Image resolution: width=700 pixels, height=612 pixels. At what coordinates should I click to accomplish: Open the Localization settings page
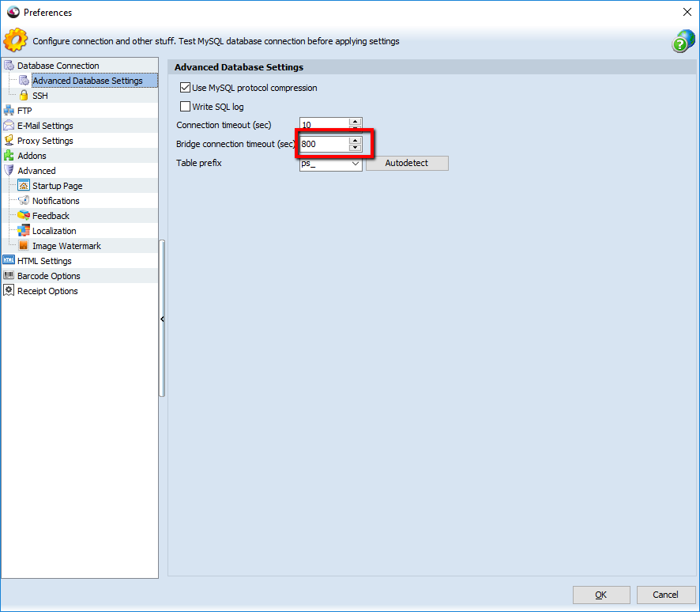pyautogui.click(x=54, y=231)
